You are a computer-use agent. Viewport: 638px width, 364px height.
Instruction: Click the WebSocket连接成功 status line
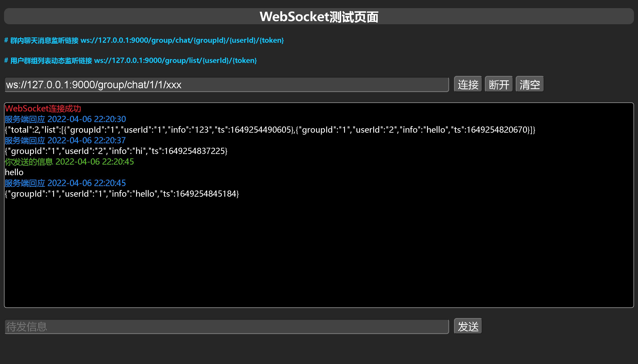click(43, 108)
